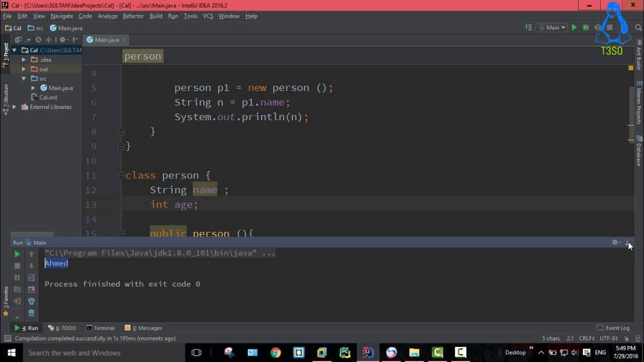Open the Main run configuration dropdown
The height and width of the screenshot is (362, 644).
pos(552,28)
